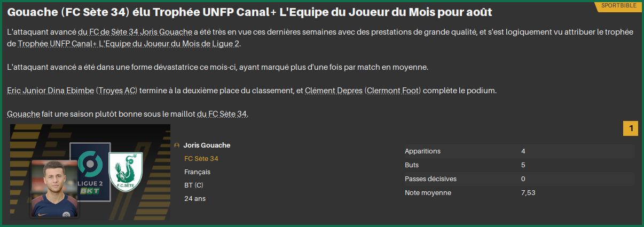Viewport: 644px width, 227px height.
Task: Click the Passes décisives stat row
Action: [x=517, y=179]
